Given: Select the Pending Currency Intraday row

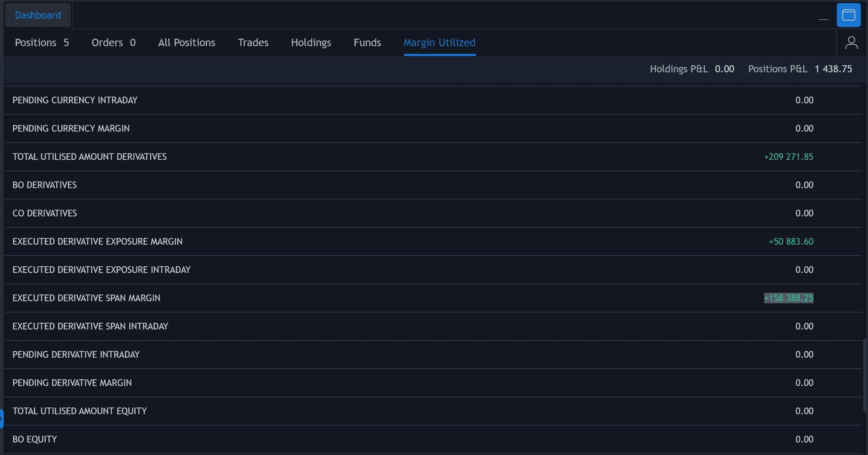Looking at the screenshot, I should (x=433, y=100).
